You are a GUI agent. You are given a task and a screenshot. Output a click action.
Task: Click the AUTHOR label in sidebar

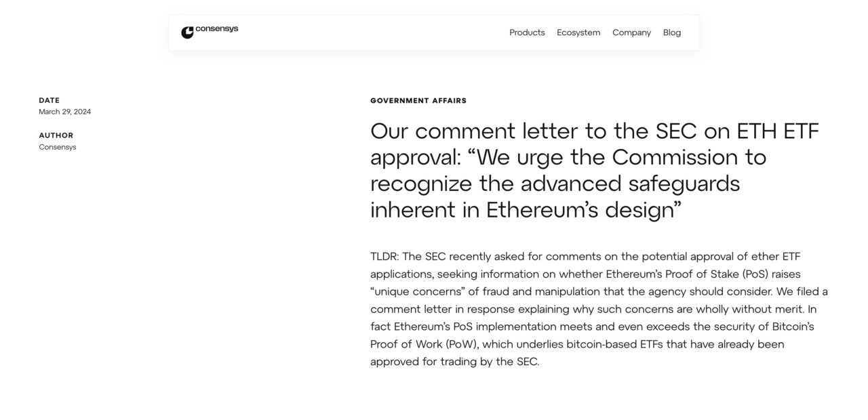[x=56, y=135]
